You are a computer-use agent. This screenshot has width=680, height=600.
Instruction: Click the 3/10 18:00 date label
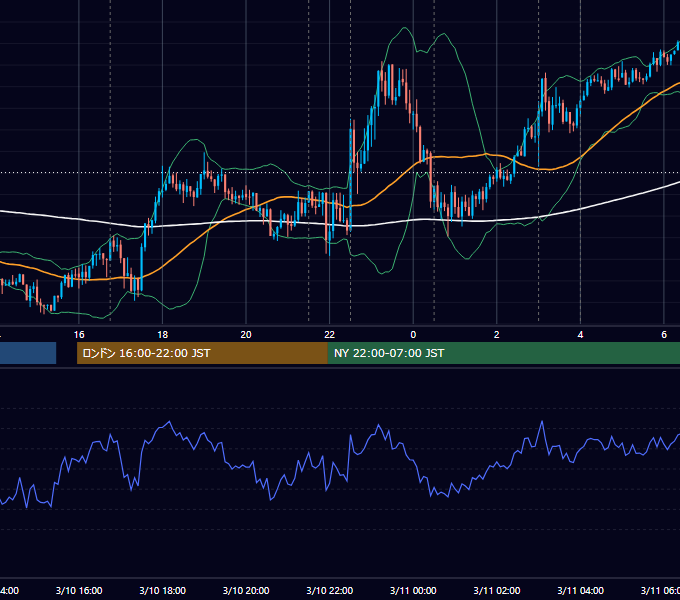click(163, 590)
